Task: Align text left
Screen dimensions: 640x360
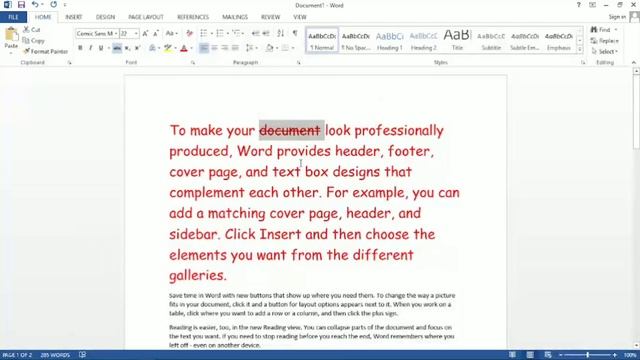Action: [x=204, y=48]
